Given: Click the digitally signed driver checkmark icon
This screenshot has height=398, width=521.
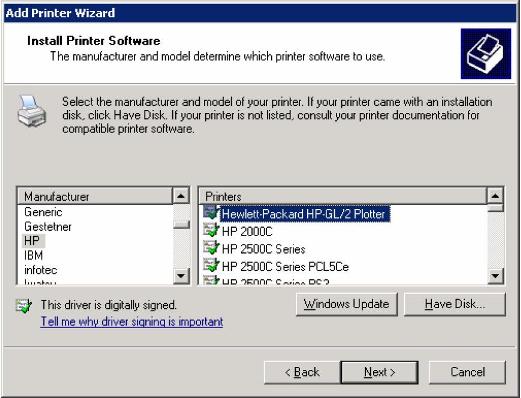Looking at the screenshot, I should click(24, 306).
